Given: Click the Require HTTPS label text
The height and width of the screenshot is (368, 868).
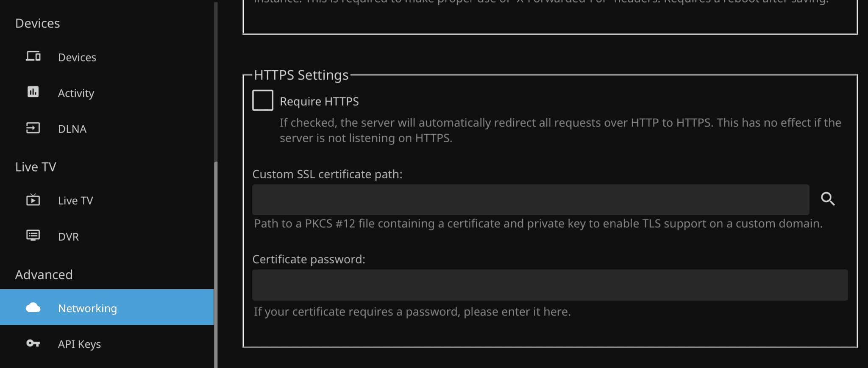Looking at the screenshot, I should (319, 102).
